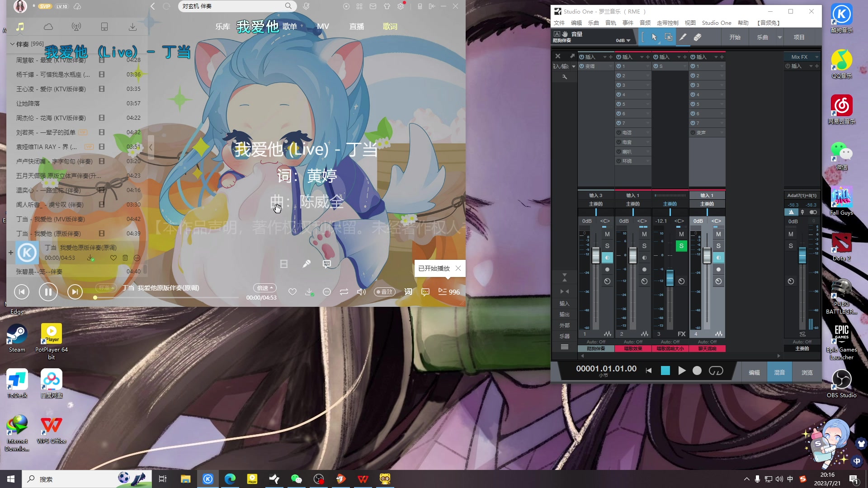Click the loop button in Studio One transport
The height and width of the screenshot is (488, 868).
point(716,371)
